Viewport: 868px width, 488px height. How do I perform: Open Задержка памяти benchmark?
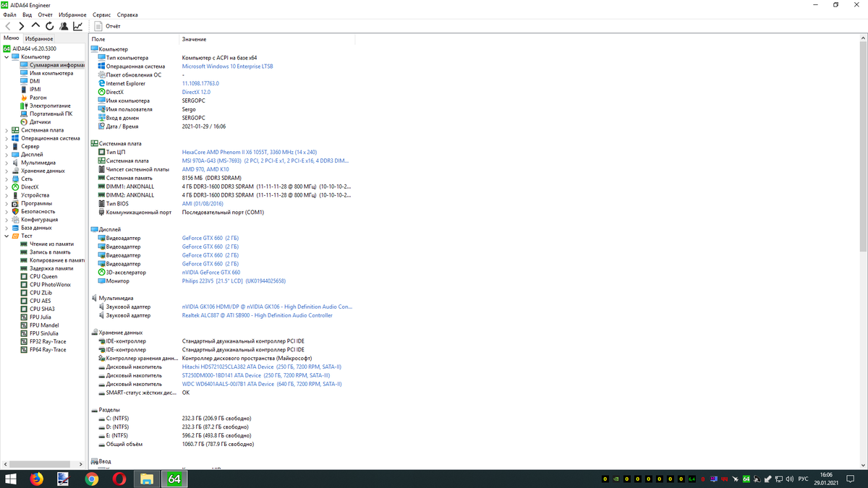coord(51,268)
